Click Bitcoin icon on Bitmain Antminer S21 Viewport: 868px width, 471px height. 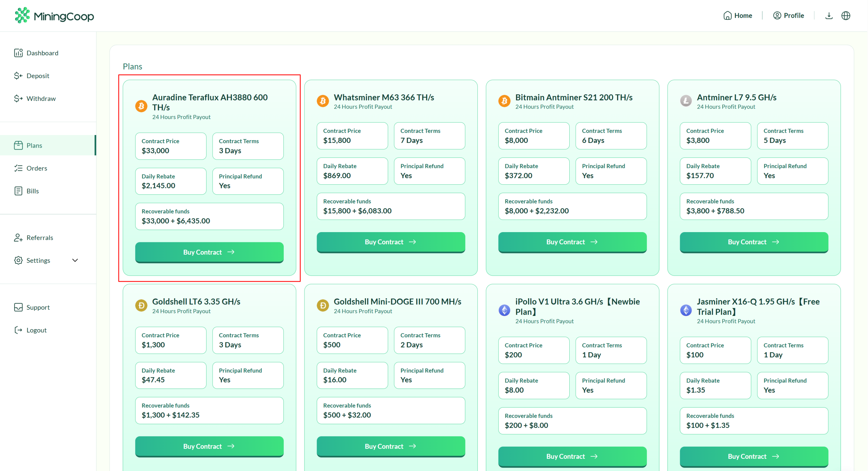click(x=504, y=101)
